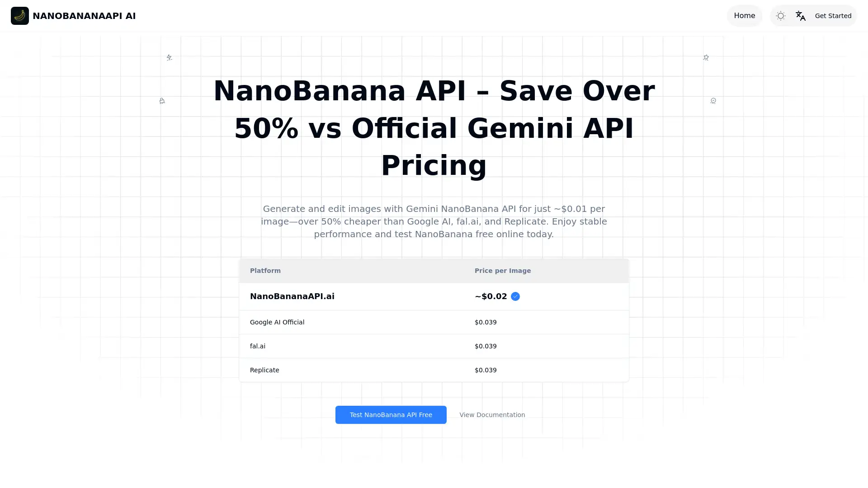The image size is (868, 488).
Task: Open the language translation selector
Action: [x=800, y=16]
